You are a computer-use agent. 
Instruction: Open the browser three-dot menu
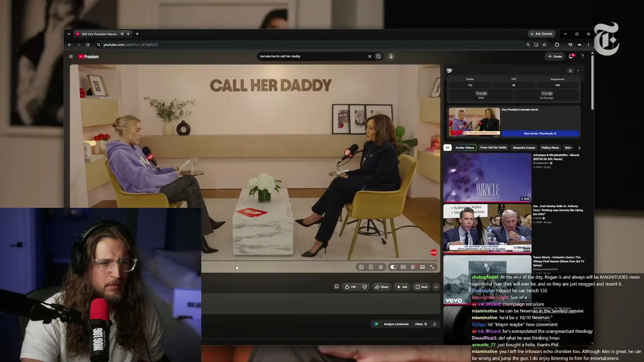click(588, 45)
